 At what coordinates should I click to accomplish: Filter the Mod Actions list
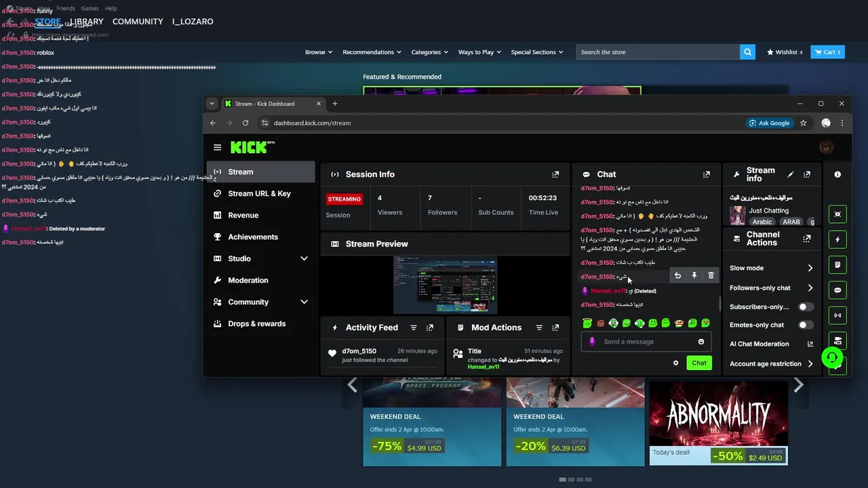click(x=539, y=327)
